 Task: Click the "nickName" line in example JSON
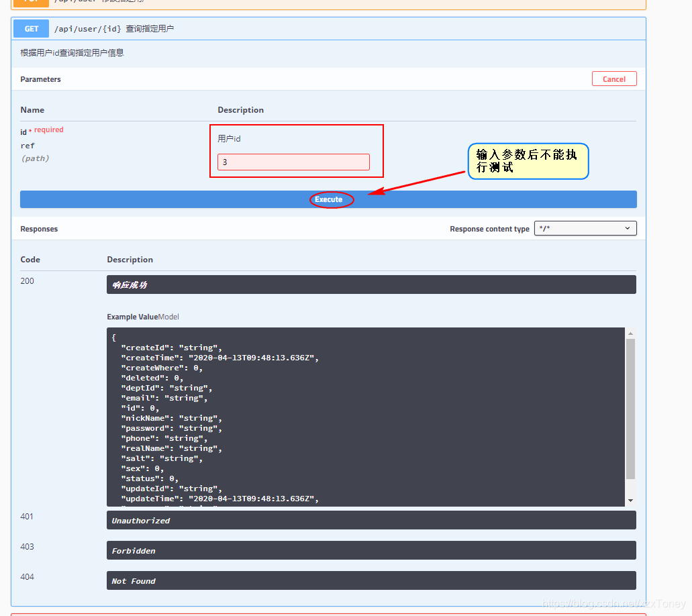(171, 418)
